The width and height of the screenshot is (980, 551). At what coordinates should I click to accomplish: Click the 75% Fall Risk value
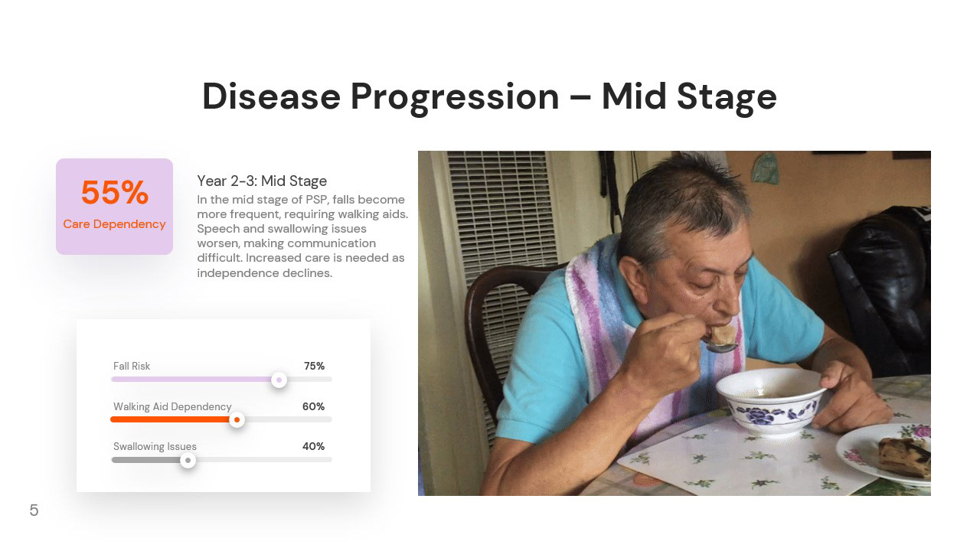pos(314,367)
